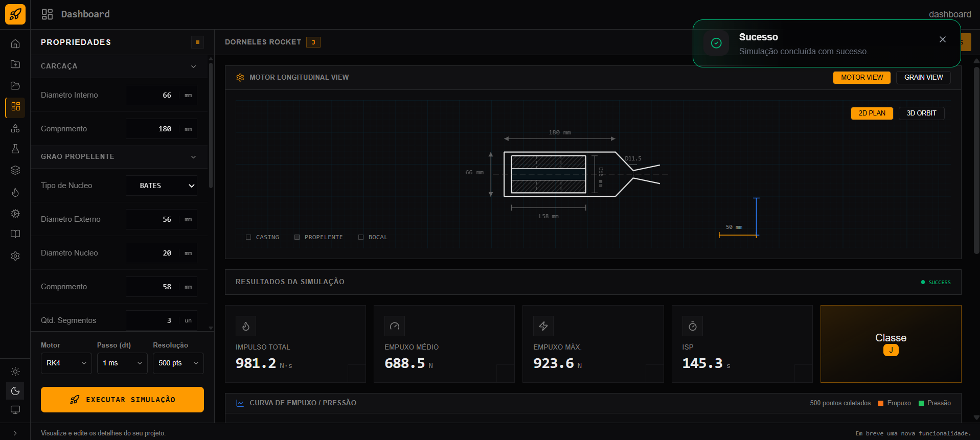980x440 pixels.
Task: Switch to MOTOR VIEW tab
Action: tap(862, 77)
